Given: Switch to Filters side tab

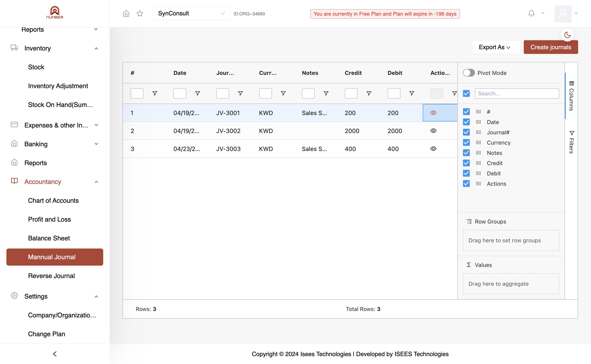Looking at the screenshot, I should pos(571,142).
